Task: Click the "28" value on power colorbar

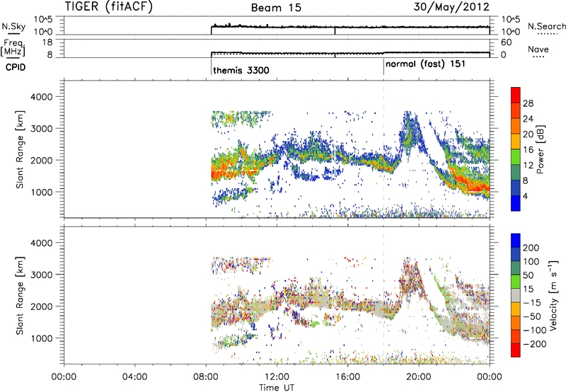Action: pyautogui.click(x=528, y=103)
